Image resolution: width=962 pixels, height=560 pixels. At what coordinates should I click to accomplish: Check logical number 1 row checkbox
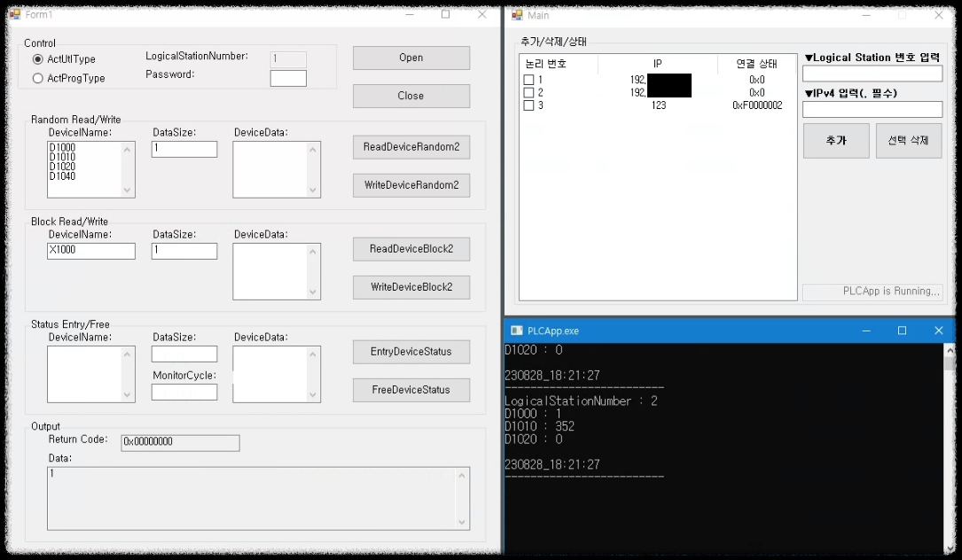528,80
